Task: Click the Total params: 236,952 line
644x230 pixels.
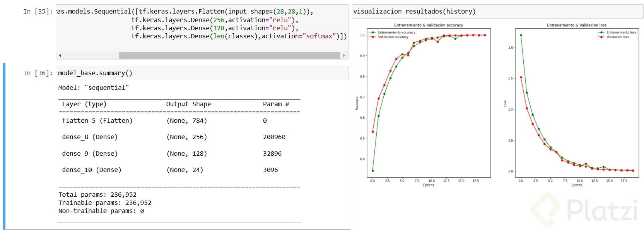Action: tap(97, 194)
